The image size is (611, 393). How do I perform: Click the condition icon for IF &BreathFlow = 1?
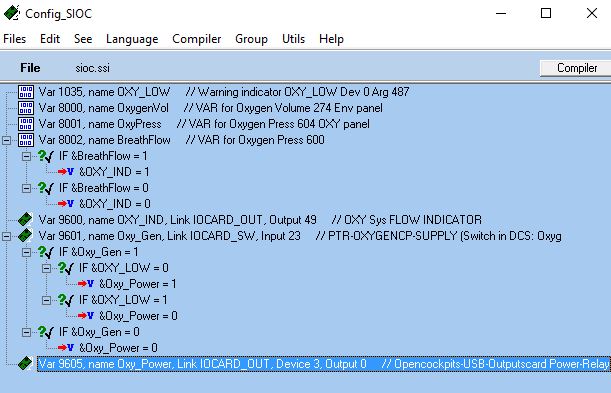coord(46,156)
